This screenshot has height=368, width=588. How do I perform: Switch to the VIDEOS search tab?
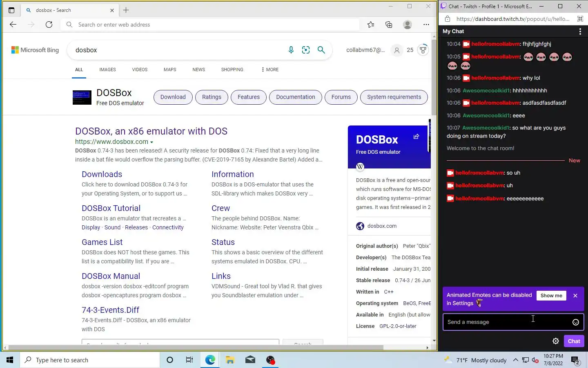coord(140,70)
